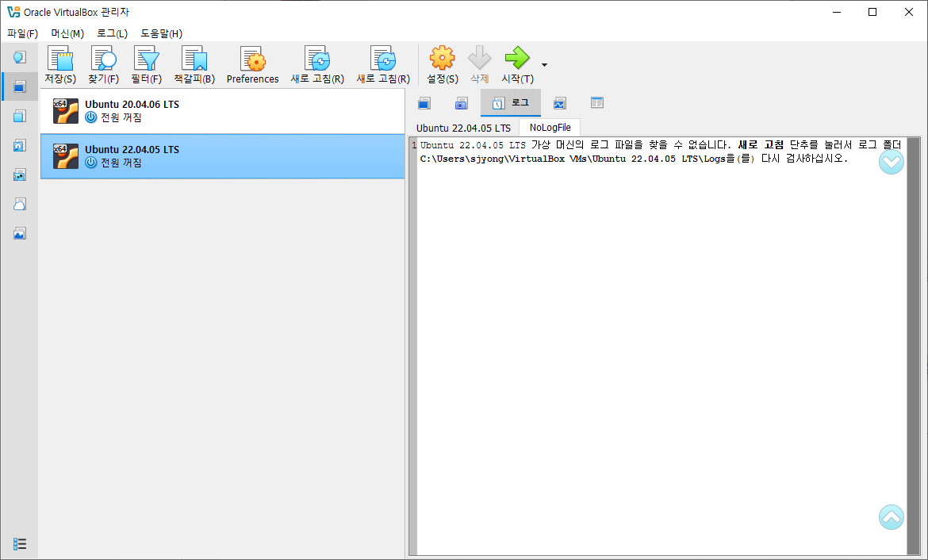The height and width of the screenshot is (560, 928).
Task: Click the 찾기(F) find toolbar icon
Action: [104, 59]
